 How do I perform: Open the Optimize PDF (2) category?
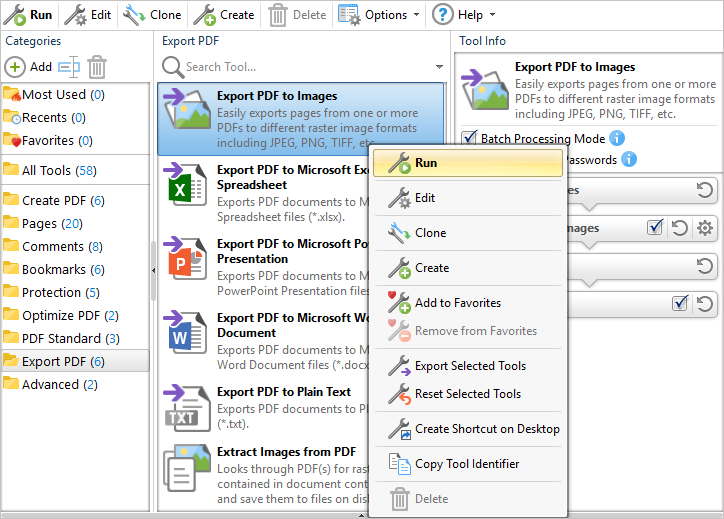[75, 315]
